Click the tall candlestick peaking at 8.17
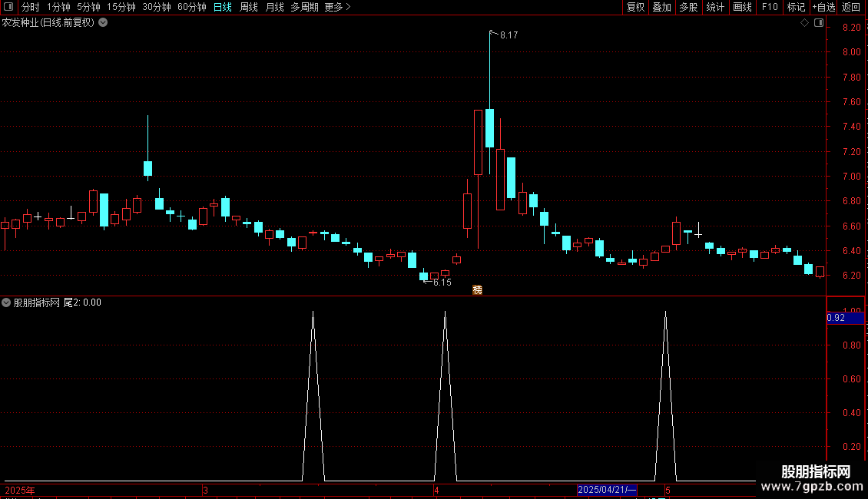 pyautogui.click(x=490, y=127)
